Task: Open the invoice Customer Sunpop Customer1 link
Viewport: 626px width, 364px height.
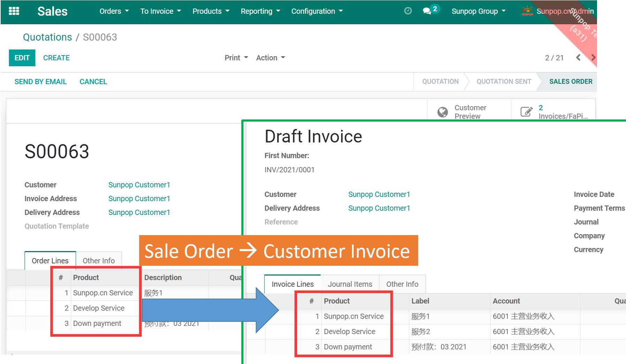Action: [x=379, y=194]
